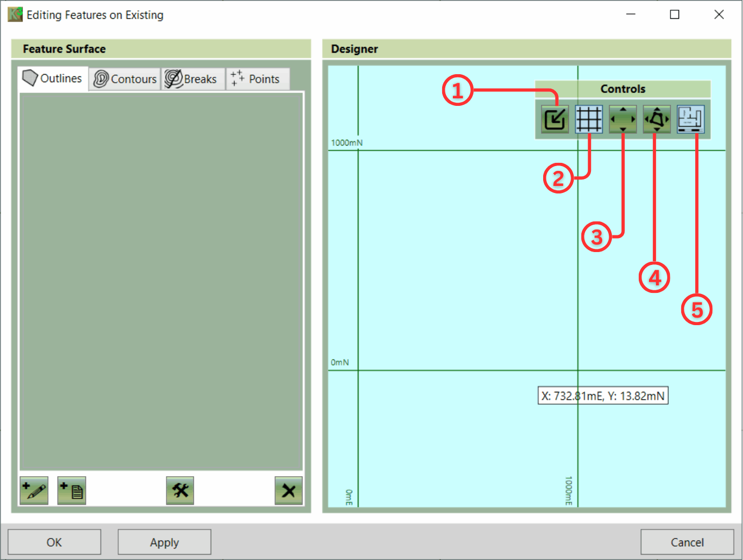Close the Editing Features on Existing dialog
The width and height of the screenshot is (743, 560).
click(x=719, y=15)
